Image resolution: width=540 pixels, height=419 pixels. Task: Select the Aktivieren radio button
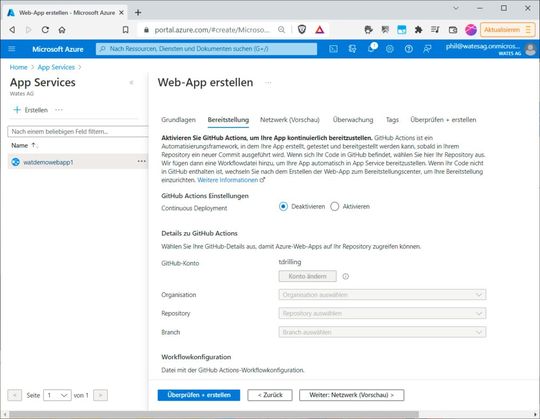coord(334,207)
